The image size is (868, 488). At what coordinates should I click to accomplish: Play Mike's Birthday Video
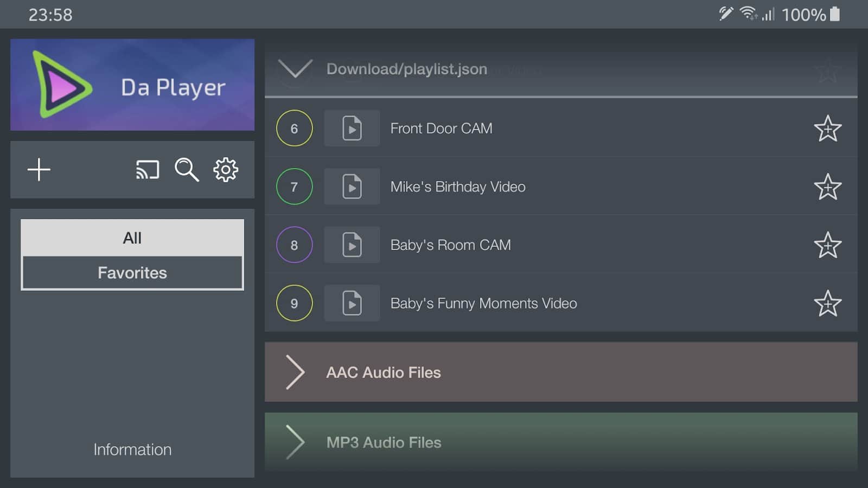pyautogui.click(x=457, y=187)
